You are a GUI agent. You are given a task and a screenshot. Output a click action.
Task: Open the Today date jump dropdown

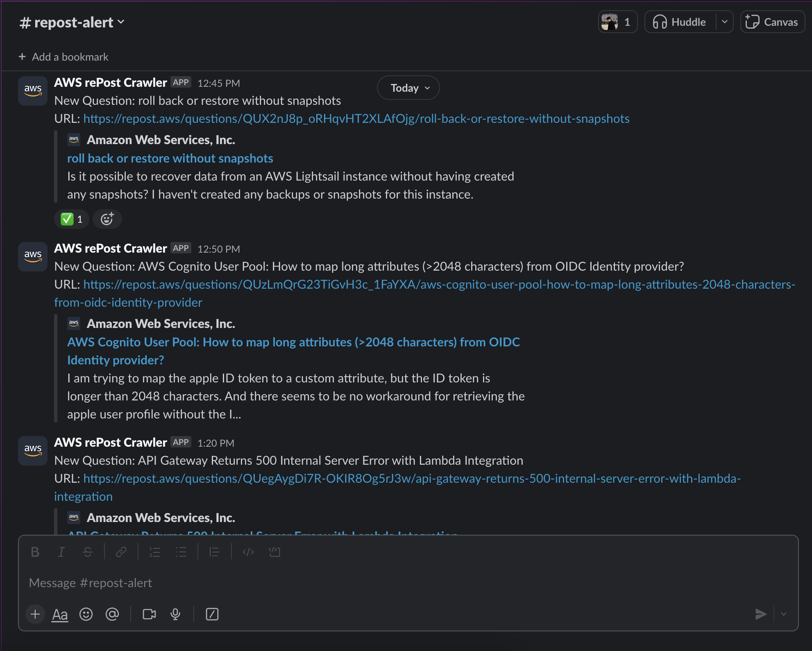(408, 88)
